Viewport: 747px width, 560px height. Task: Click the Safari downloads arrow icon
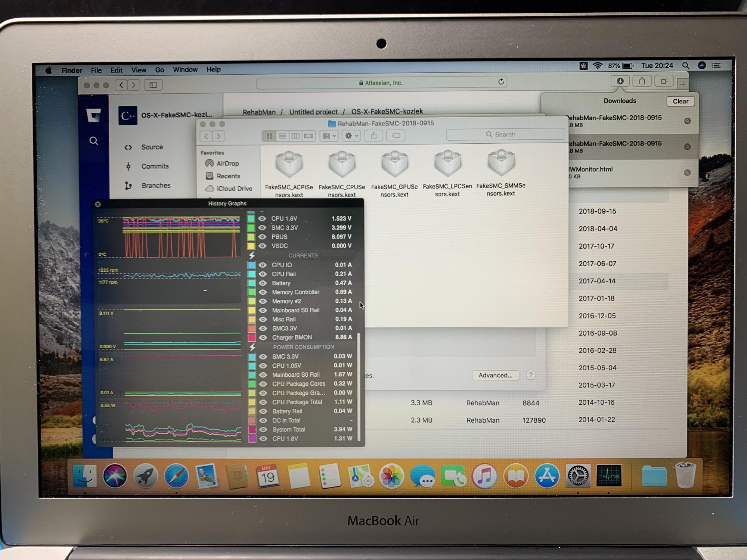(620, 81)
